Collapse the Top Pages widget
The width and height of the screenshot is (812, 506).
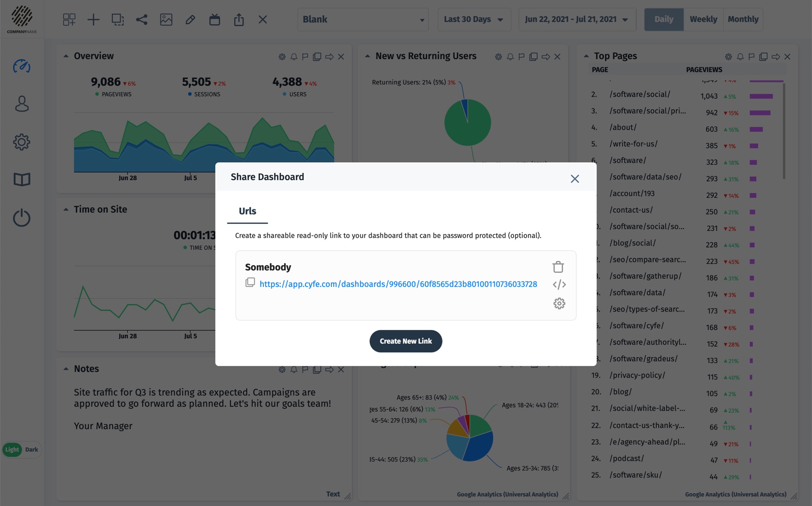tap(587, 56)
